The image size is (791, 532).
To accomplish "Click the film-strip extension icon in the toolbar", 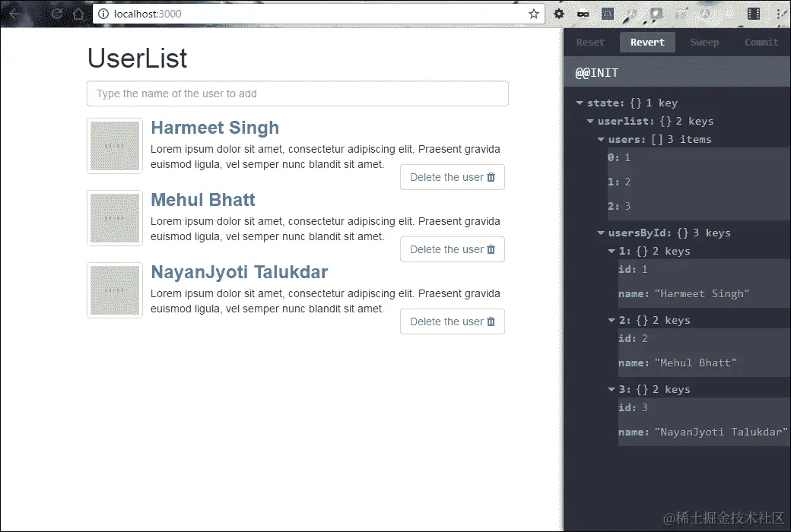I will 753,14.
